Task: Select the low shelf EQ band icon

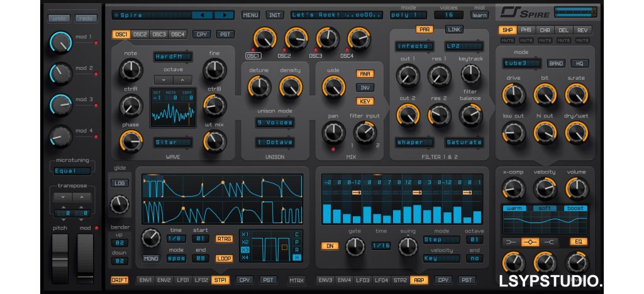Action: [x=511, y=242]
